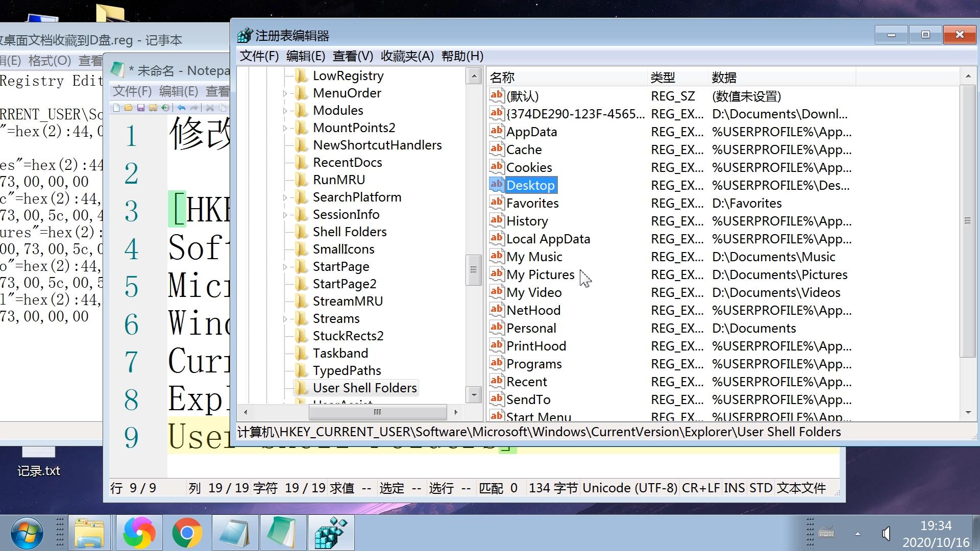The image size is (980, 551).
Task: Create a new document with Notepad2's blank page icon
Action: click(116, 108)
